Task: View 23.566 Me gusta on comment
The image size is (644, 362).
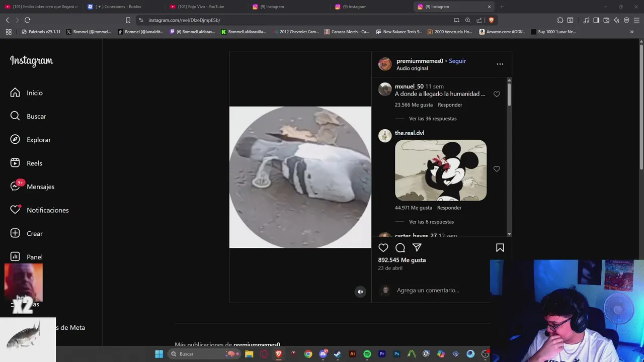Action: [414, 105]
